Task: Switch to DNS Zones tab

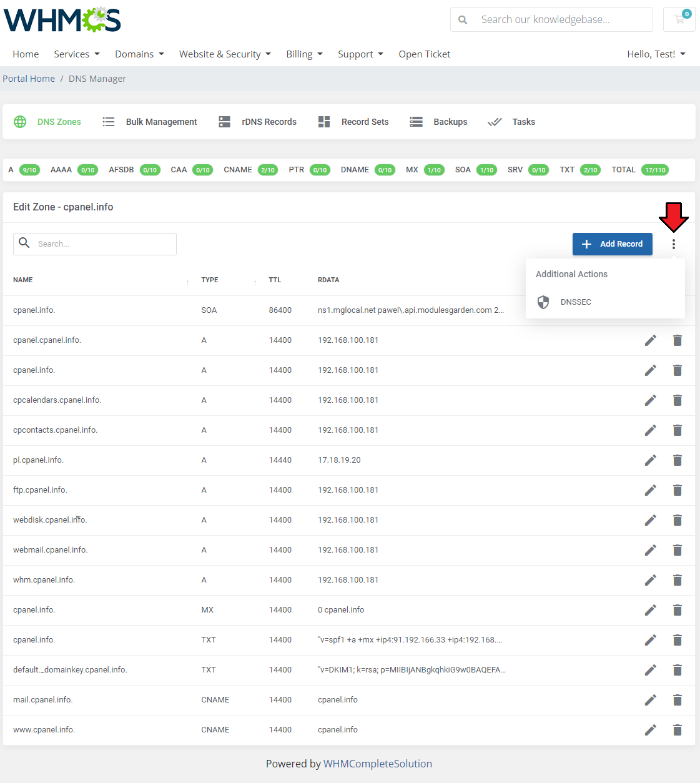Action: coord(48,122)
